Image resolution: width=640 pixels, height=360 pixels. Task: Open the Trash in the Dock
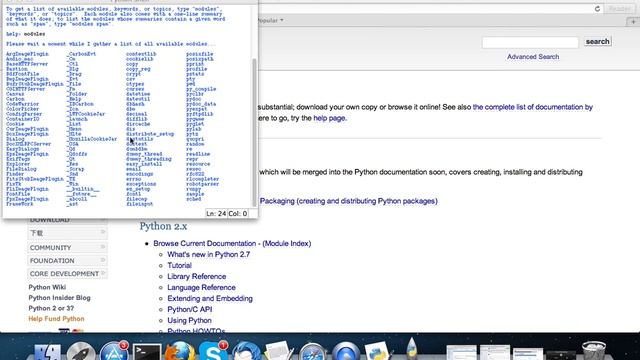point(594,352)
